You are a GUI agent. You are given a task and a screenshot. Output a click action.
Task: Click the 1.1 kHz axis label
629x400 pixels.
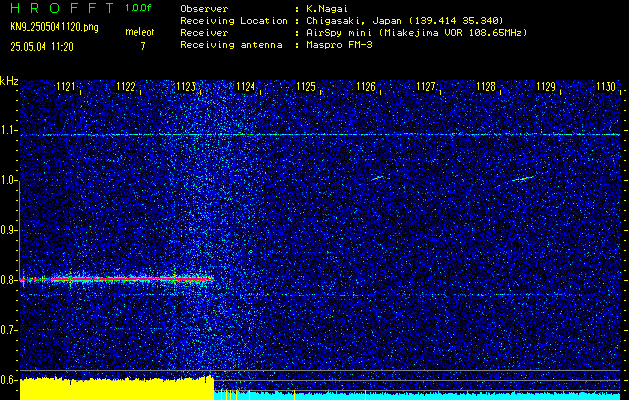(9, 130)
